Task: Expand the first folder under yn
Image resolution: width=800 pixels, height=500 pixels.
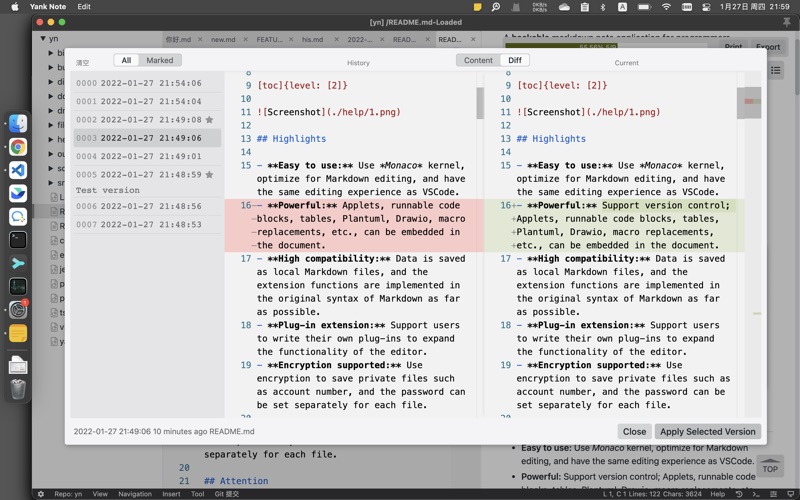Action: [51, 53]
